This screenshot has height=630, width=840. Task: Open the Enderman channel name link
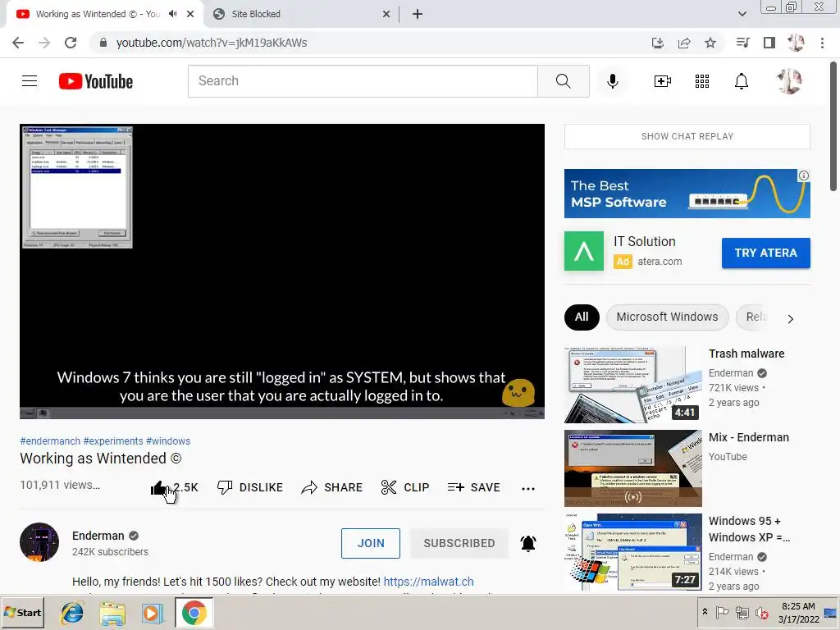pos(98,536)
